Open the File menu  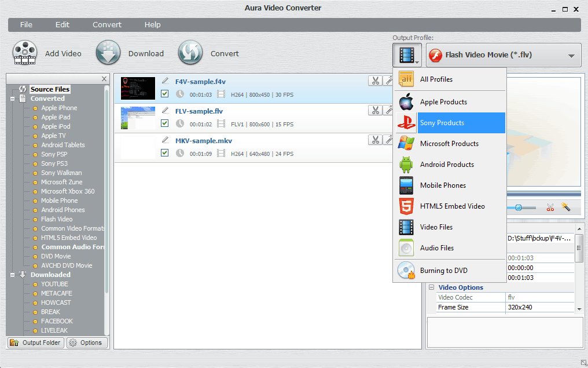pyautogui.click(x=26, y=25)
